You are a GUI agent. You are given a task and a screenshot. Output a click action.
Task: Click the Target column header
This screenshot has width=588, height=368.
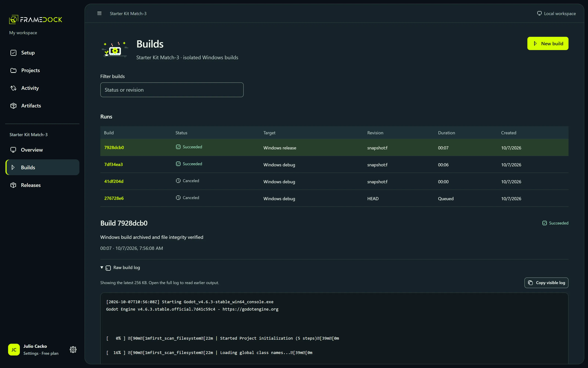(x=269, y=133)
